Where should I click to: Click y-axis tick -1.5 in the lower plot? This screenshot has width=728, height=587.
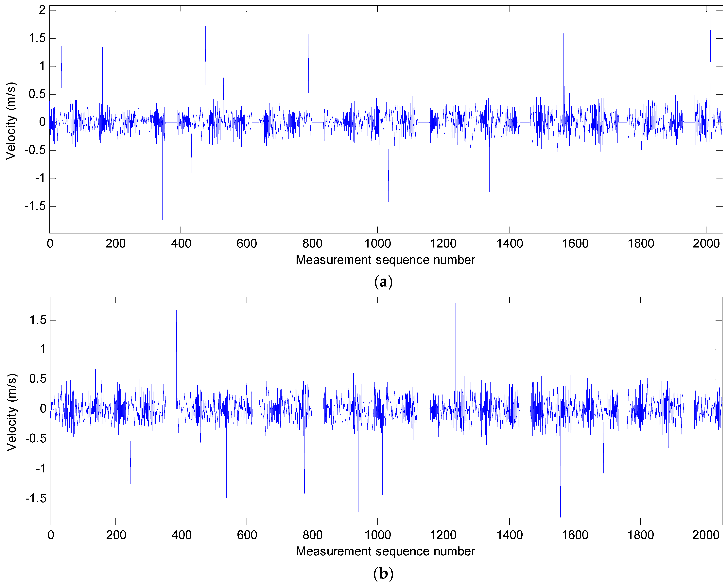[36, 498]
